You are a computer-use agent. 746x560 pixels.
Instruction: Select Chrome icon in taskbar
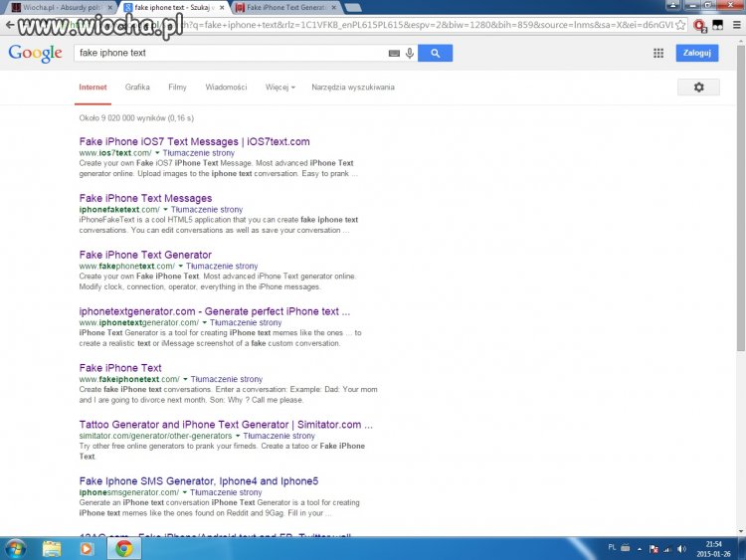(x=123, y=549)
